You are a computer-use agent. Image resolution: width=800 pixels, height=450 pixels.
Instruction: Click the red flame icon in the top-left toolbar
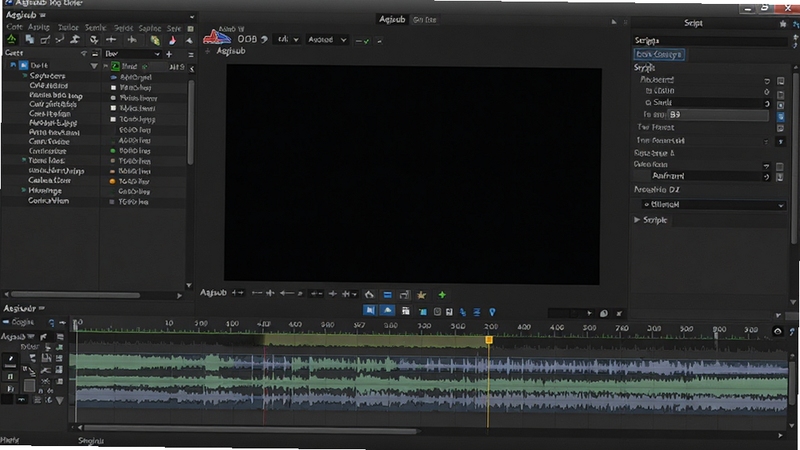tap(172, 40)
